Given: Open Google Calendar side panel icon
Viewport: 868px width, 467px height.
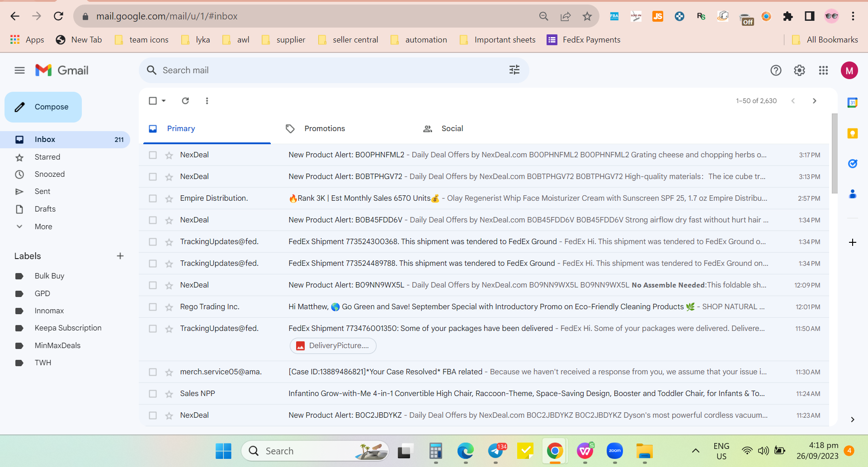Looking at the screenshot, I should tap(853, 103).
